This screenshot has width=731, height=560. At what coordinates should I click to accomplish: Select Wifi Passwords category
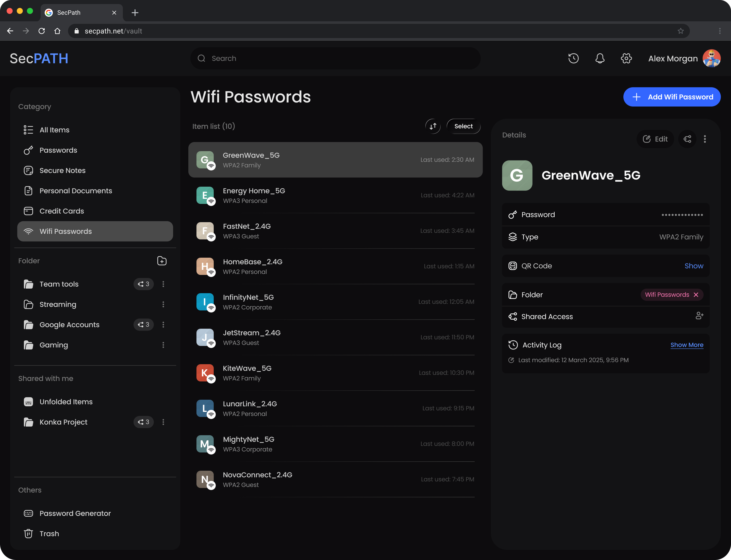tap(95, 231)
